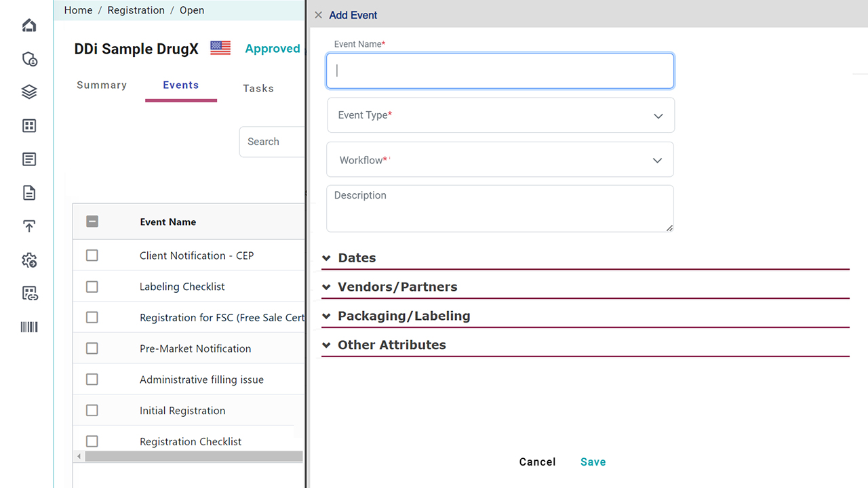Click the barcode icon in the sidebar
This screenshot has width=868, height=488.
pyautogui.click(x=29, y=327)
